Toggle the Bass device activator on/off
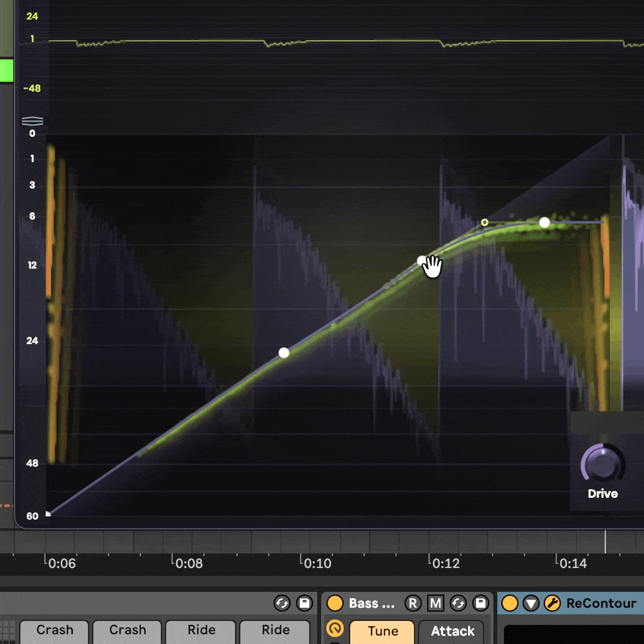The width and height of the screenshot is (644, 644). [x=335, y=603]
